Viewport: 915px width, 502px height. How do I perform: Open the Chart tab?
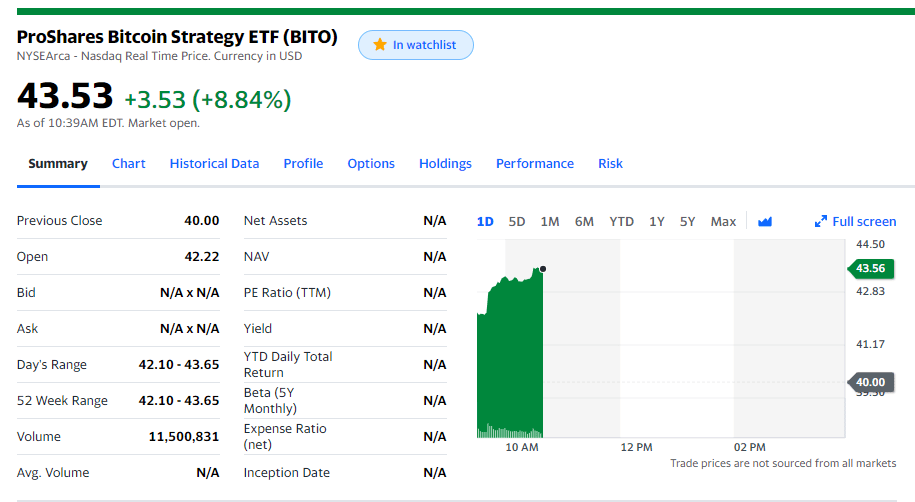pos(128,163)
